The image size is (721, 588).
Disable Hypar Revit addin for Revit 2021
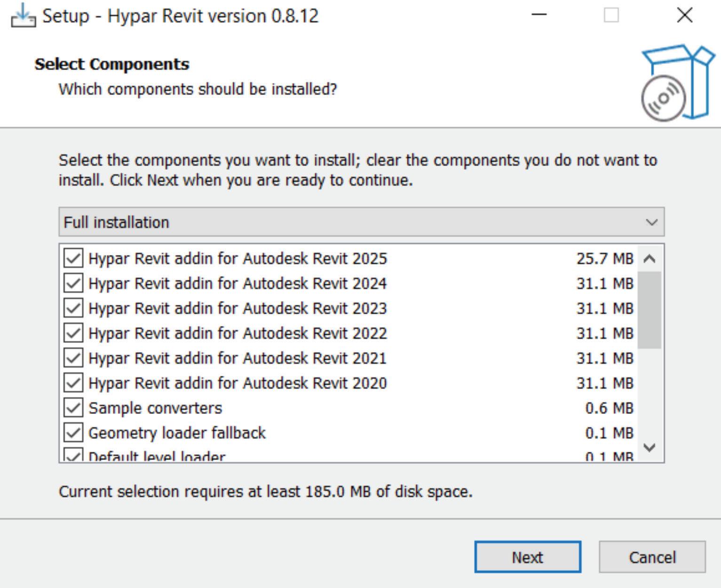coord(73,358)
